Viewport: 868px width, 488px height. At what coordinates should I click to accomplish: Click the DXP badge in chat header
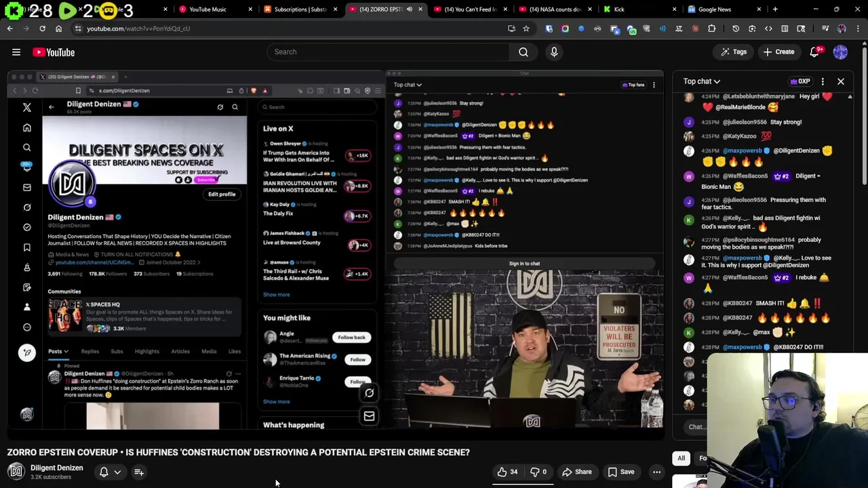[x=800, y=81]
